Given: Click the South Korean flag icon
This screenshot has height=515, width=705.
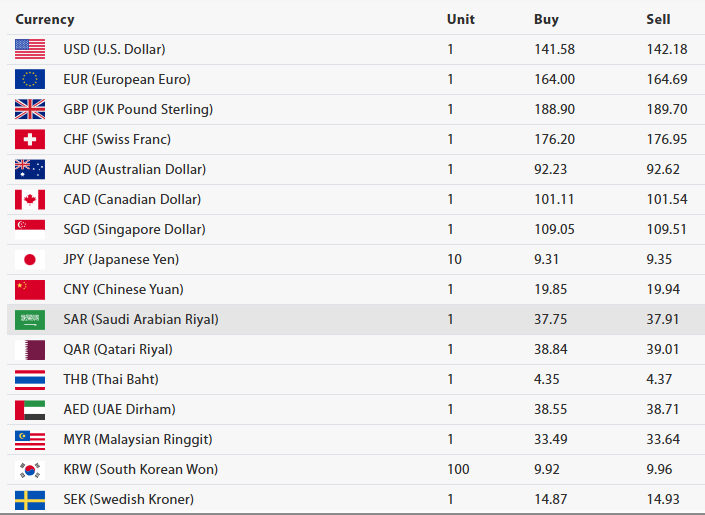Looking at the screenshot, I should pos(30,469).
